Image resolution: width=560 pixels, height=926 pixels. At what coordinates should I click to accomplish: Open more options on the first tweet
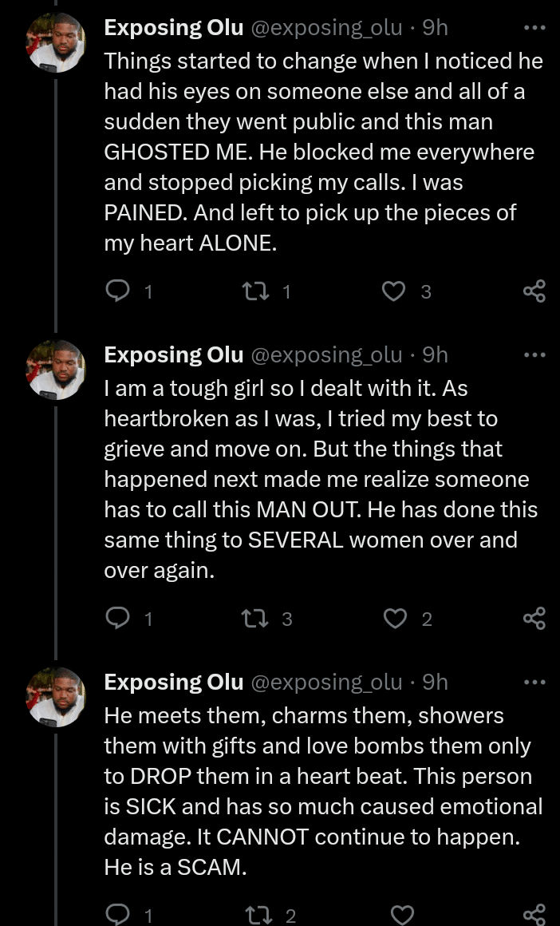click(534, 28)
